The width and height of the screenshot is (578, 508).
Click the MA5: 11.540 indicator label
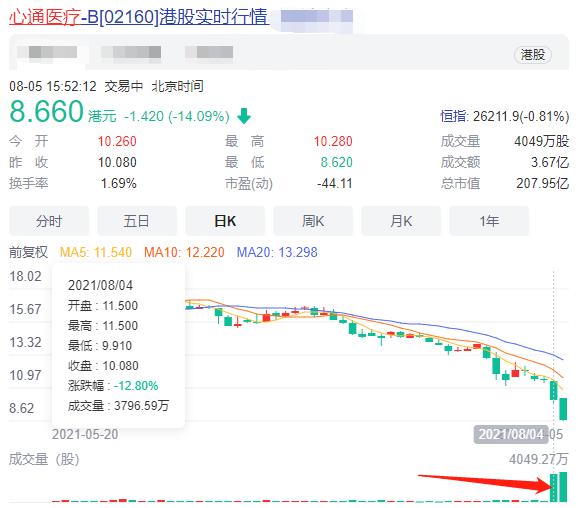tap(96, 252)
